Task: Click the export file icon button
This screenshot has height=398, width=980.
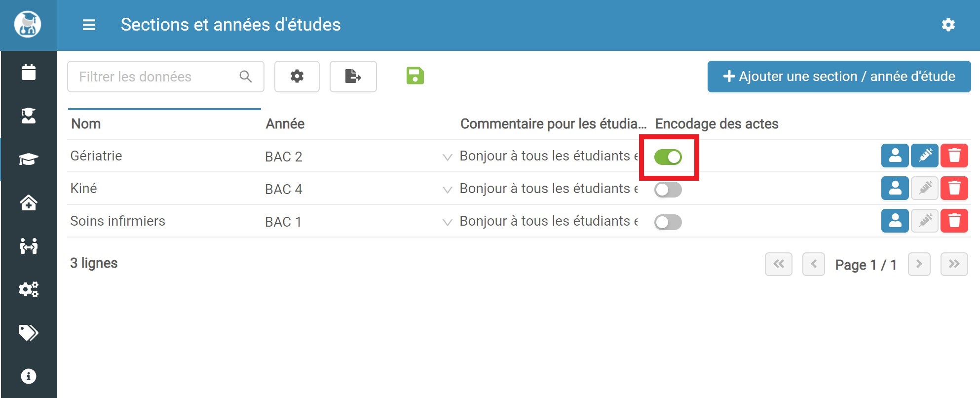Action: pyautogui.click(x=353, y=77)
